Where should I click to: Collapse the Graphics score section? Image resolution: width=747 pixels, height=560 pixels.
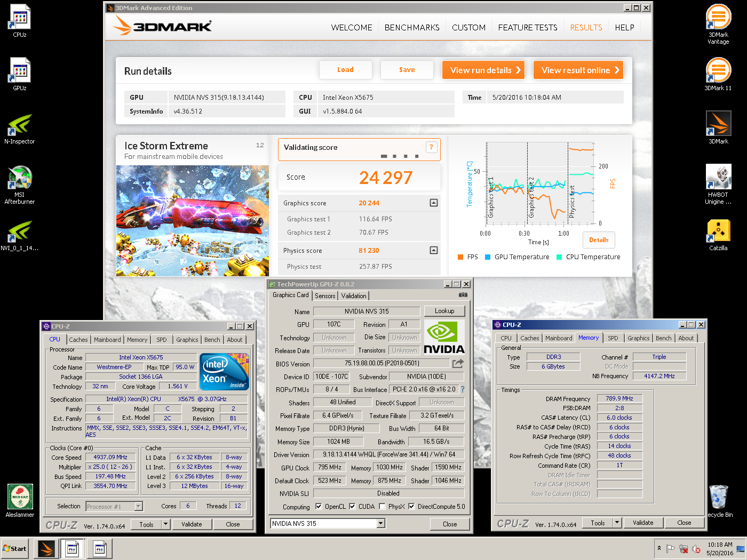click(434, 203)
